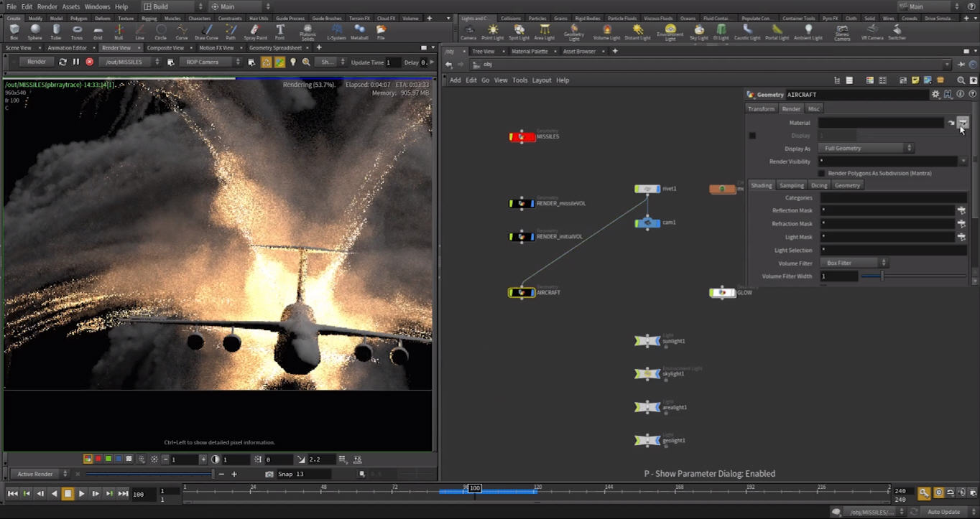980x519 pixels.
Task: Click the frame 100 marker on timeline
Action: coord(474,488)
